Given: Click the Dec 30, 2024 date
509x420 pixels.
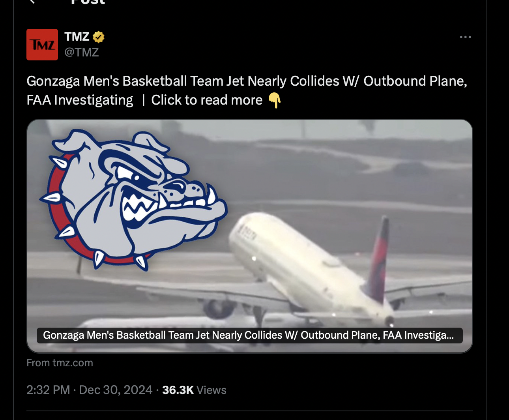Looking at the screenshot, I should (x=116, y=390).
